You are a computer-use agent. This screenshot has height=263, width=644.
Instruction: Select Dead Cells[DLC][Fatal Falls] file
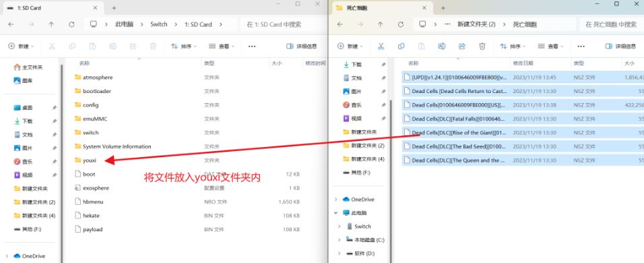[x=523, y=119]
